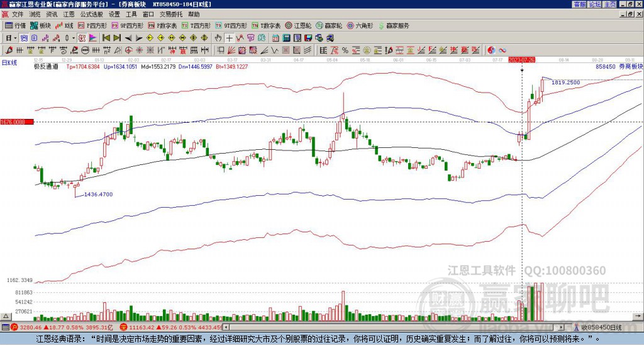Image resolution: width=644 pixels, height=345 pixels.
Task: Open the 浏览 menu
Action: 35,14
